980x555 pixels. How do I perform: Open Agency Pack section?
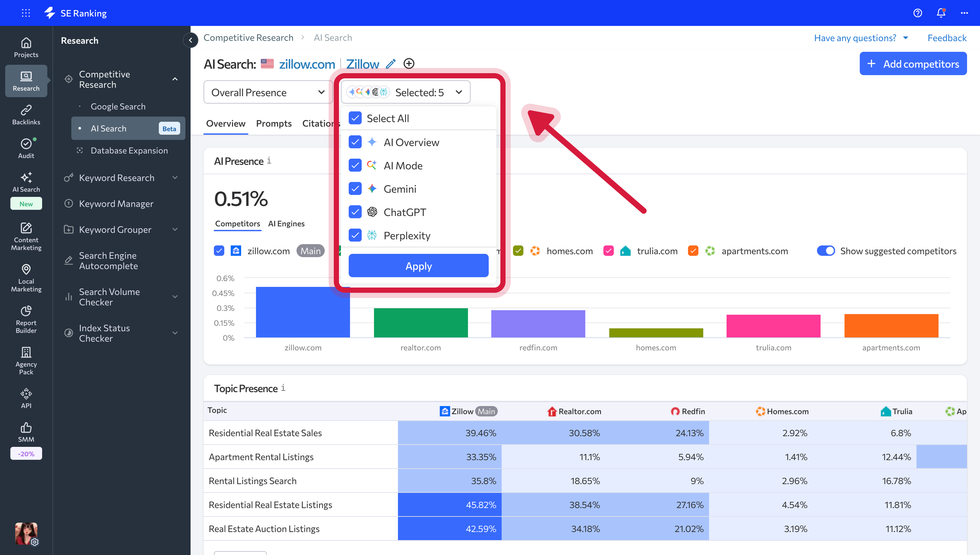pos(26,361)
